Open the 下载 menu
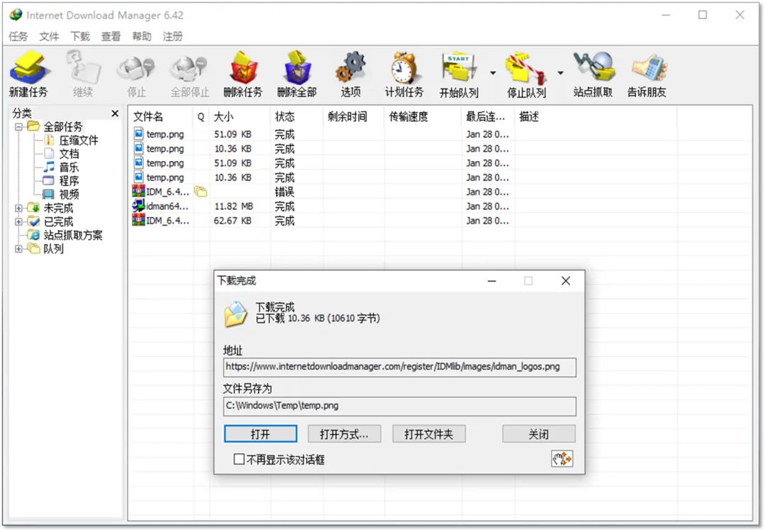The image size is (766, 532). coord(80,37)
